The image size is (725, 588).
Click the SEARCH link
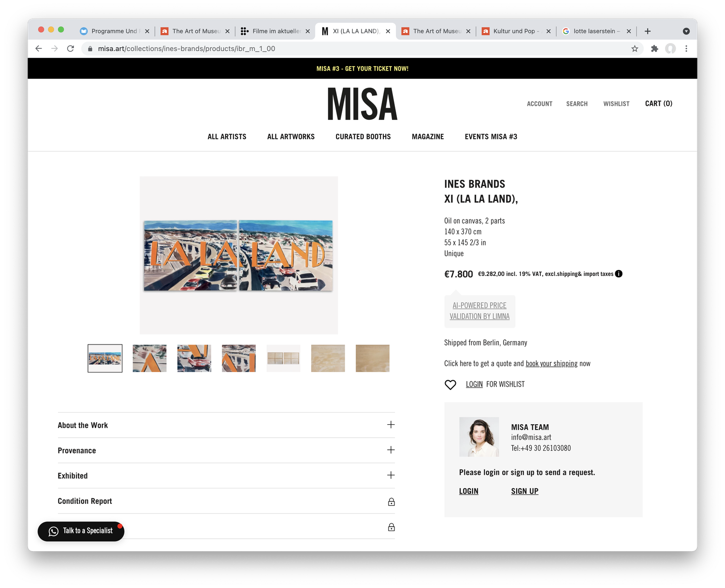point(577,104)
